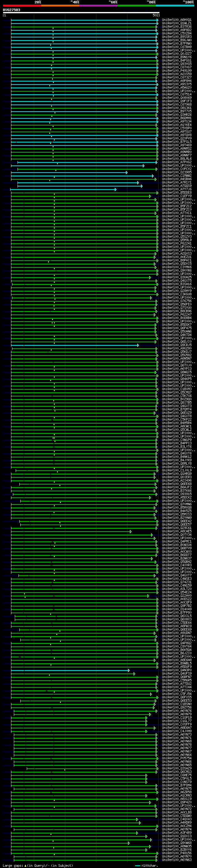Click the UniRef100_Q08069 label

[x=177, y=98]
